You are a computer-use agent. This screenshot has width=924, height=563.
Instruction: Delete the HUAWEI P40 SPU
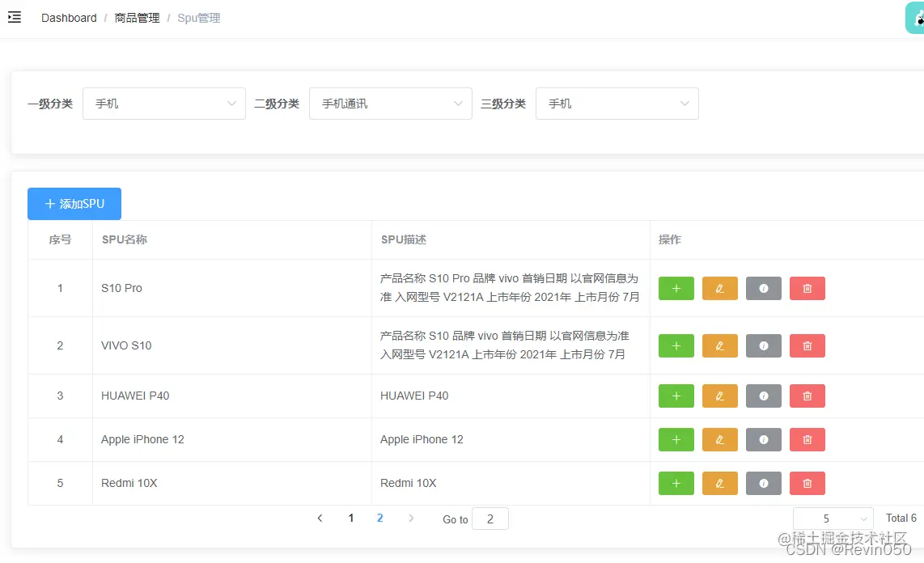[807, 396]
